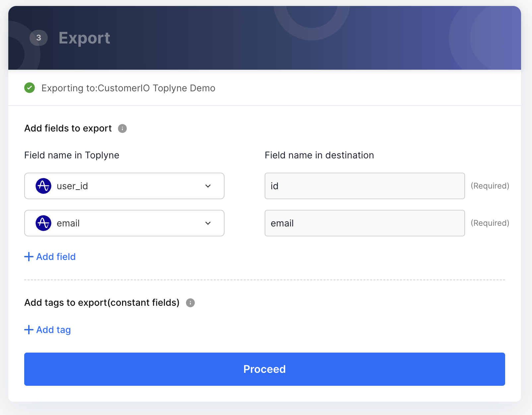
Task: Click the info icon beside Add fields to export
Action: (122, 128)
